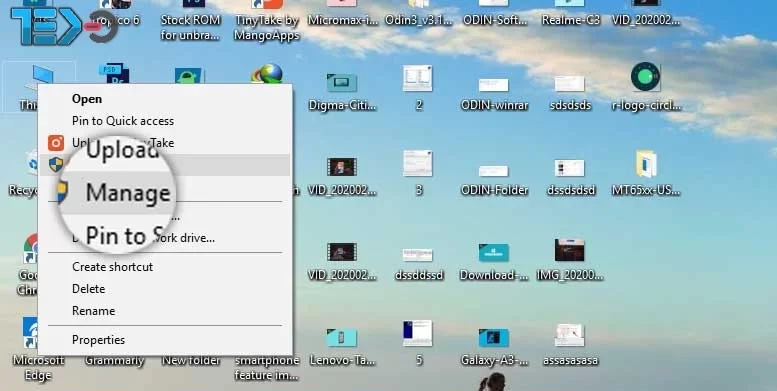The image size is (777, 391).
Task: Click the UAC shield icon beside the highlighted row
Action: tap(56, 165)
